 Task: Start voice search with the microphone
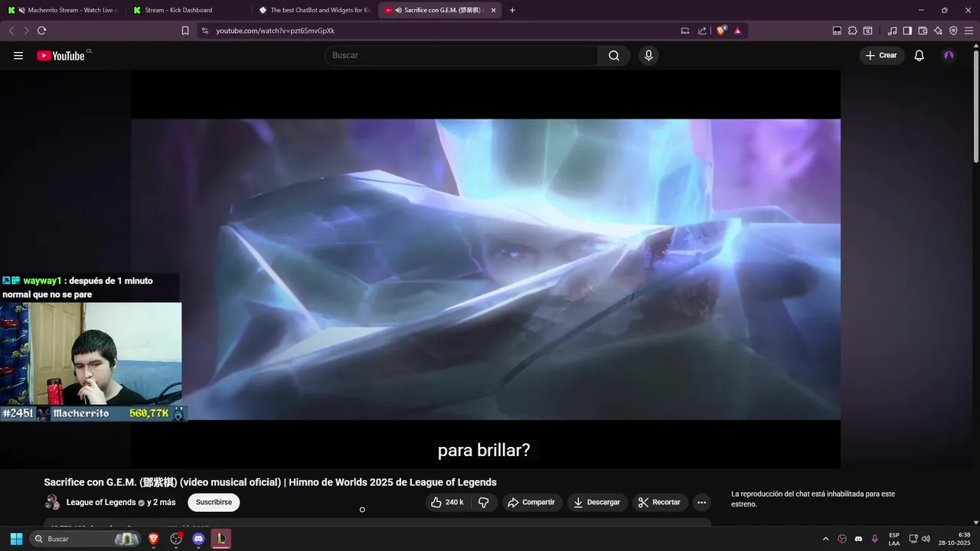pyautogui.click(x=648, y=55)
